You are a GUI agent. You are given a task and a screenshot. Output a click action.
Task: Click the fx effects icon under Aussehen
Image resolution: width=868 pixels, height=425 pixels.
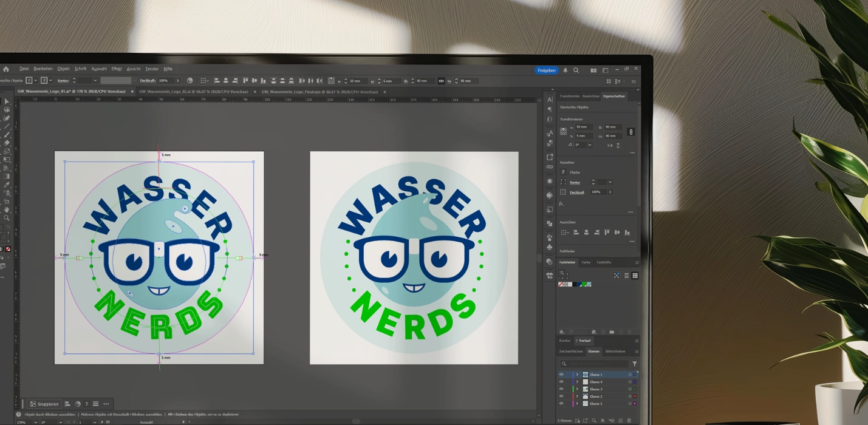(x=561, y=204)
